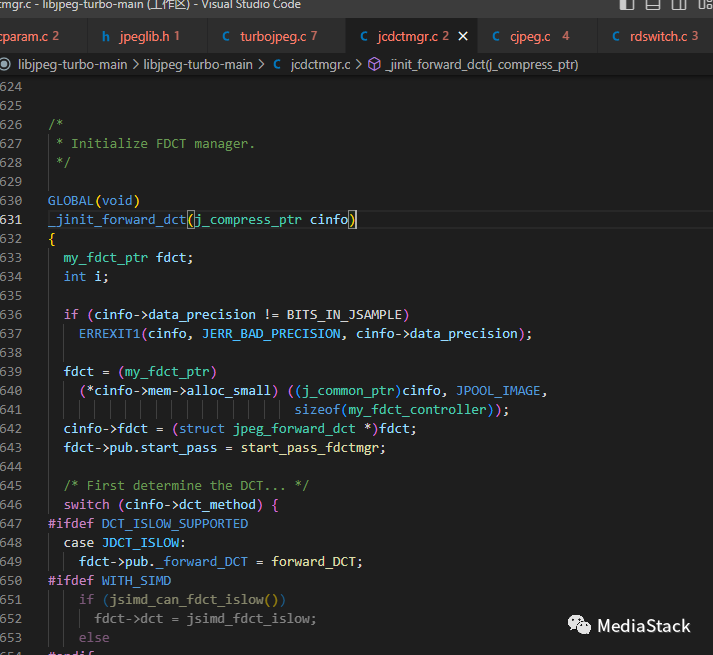Toggle the secondary side bar layout icon
713x655 pixels.
(x=678, y=5)
